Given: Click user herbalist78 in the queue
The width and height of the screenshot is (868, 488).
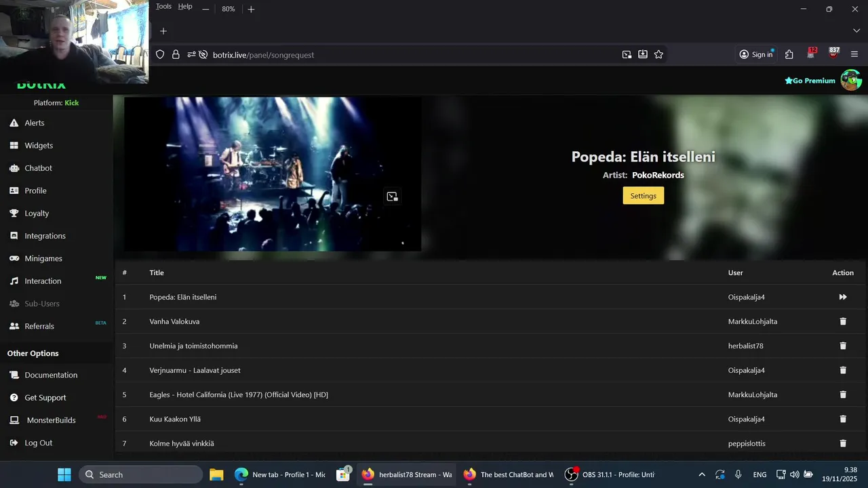Looking at the screenshot, I should [x=746, y=346].
